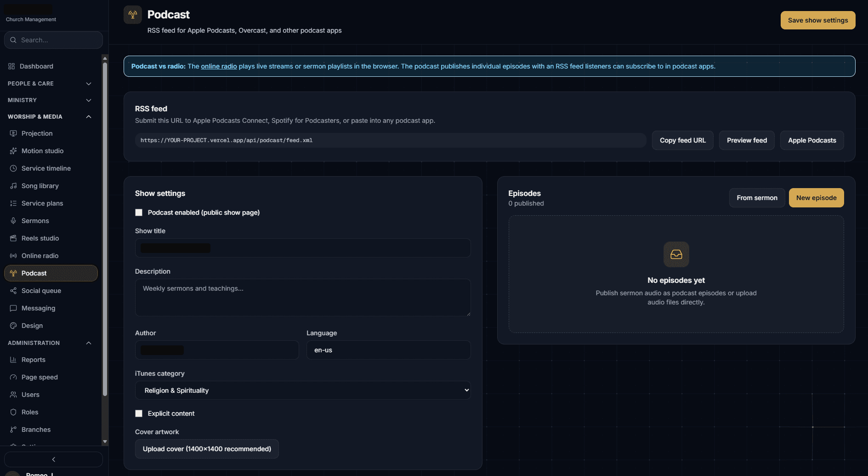The width and height of the screenshot is (868, 476).
Task: Click Upload cover artwork button
Action: pyautogui.click(x=207, y=449)
